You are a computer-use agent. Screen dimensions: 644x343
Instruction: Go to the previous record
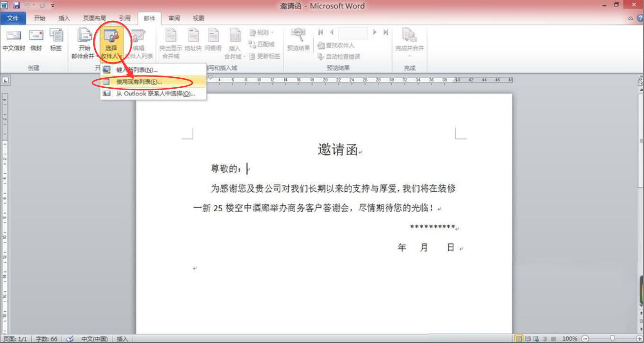pyautogui.click(x=332, y=32)
